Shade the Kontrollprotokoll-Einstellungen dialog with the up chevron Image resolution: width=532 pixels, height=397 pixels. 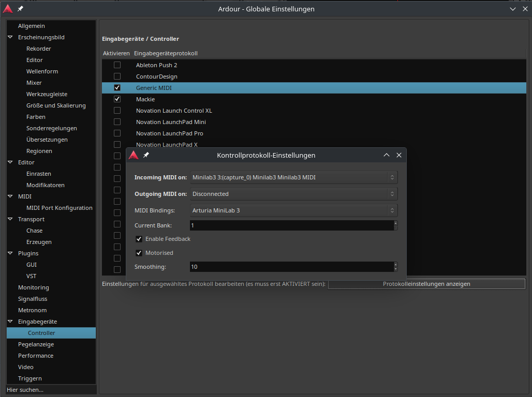[387, 155]
